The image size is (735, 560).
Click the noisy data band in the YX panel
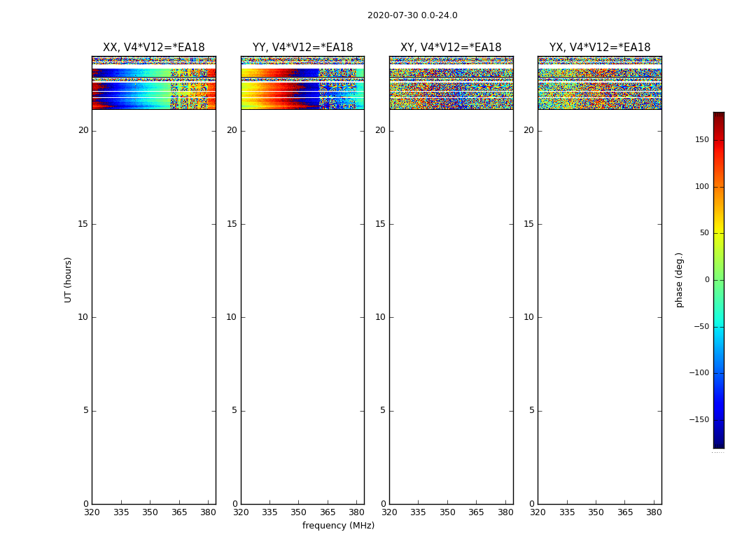coord(599,87)
